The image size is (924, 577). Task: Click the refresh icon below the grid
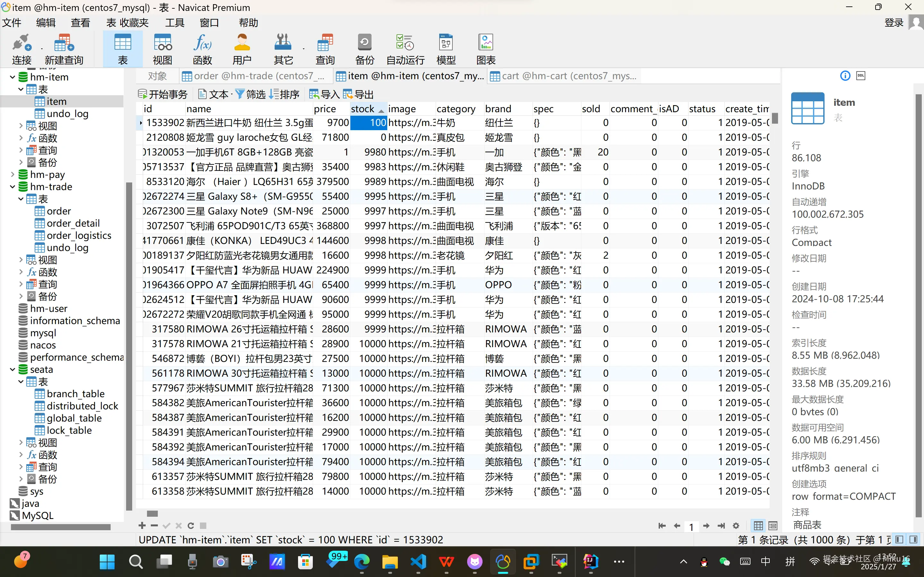point(191,525)
